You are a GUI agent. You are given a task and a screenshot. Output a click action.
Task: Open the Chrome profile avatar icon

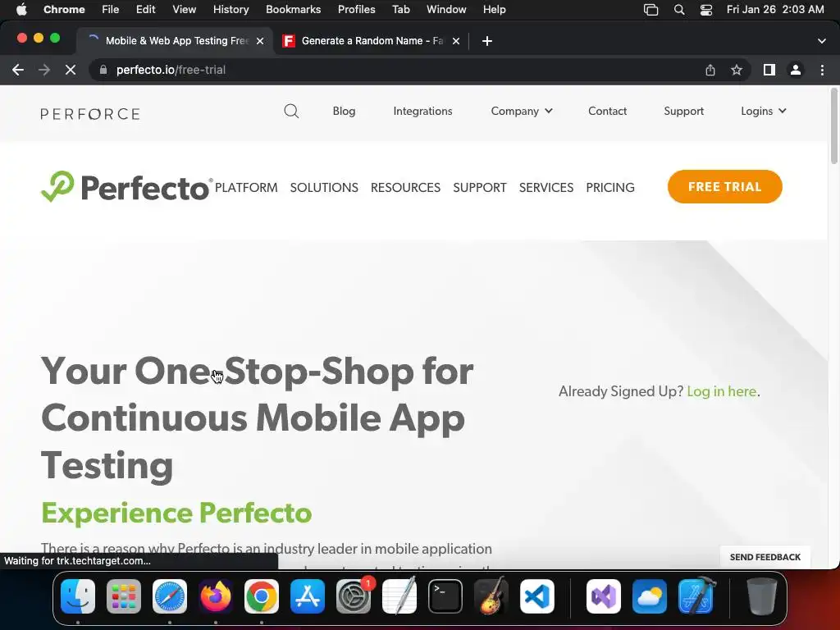pos(796,71)
